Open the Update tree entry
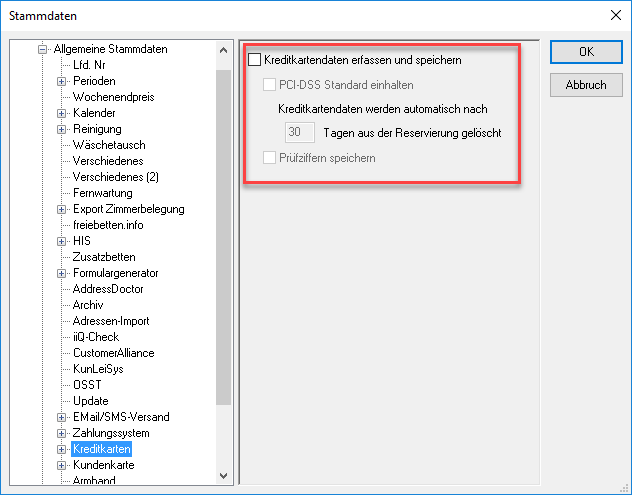 point(91,401)
